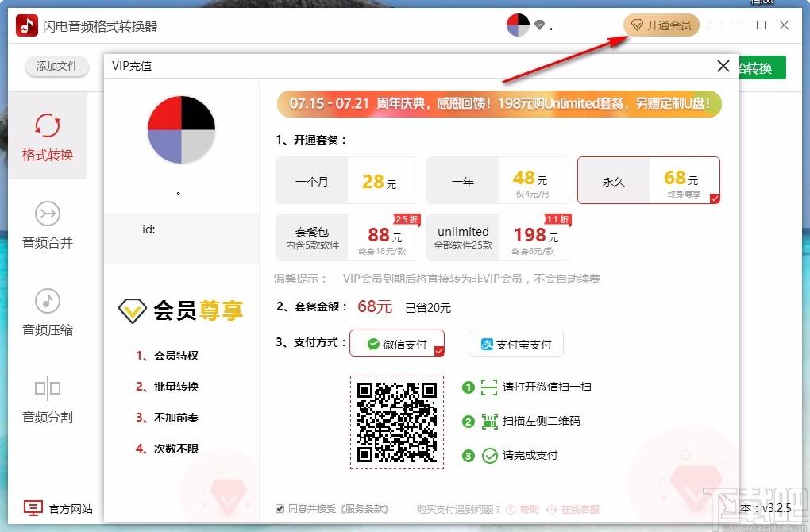Select the unlimited 198元 plan
The width and height of the screenshot is (810, 532).
(497, 237)
